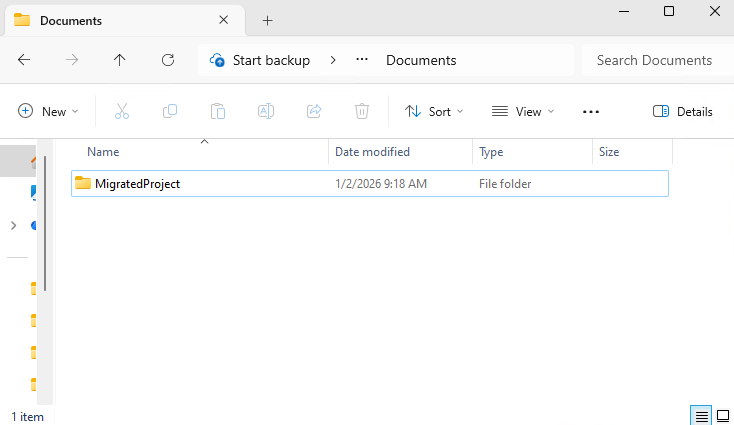Add a new tab with plus button
Image resolution: width=734 pixels, height=425 pixels.
point(267,20)
